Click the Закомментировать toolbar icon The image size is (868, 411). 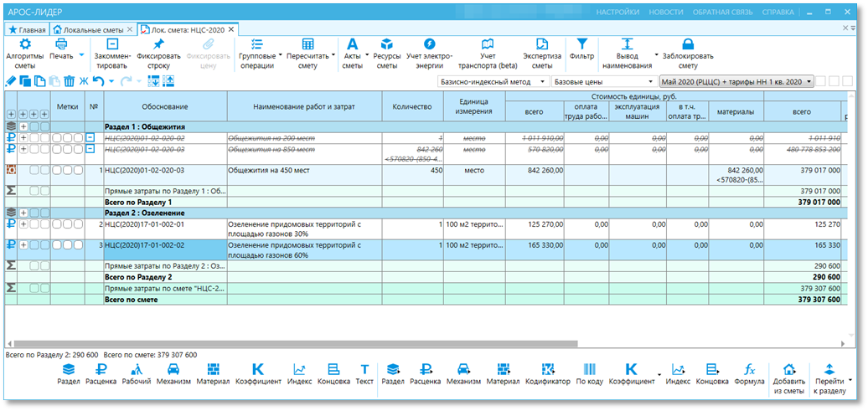(x=111, y=45)
